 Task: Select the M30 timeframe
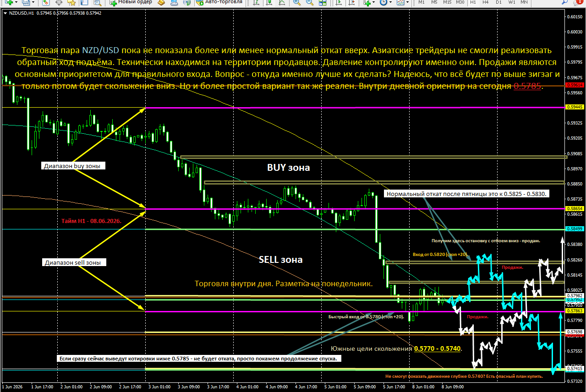click(x=460, y=2)
